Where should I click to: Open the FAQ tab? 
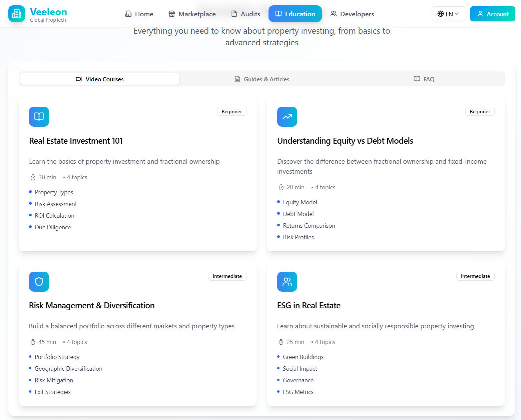(x=424, y=79)
